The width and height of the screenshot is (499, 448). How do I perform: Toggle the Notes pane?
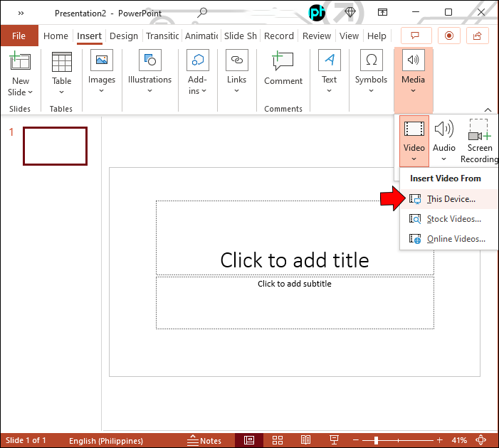tap(204, 440)
